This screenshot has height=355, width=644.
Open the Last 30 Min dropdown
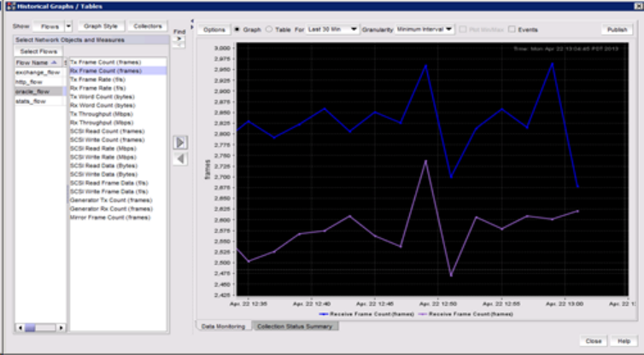tap(332, 30)
